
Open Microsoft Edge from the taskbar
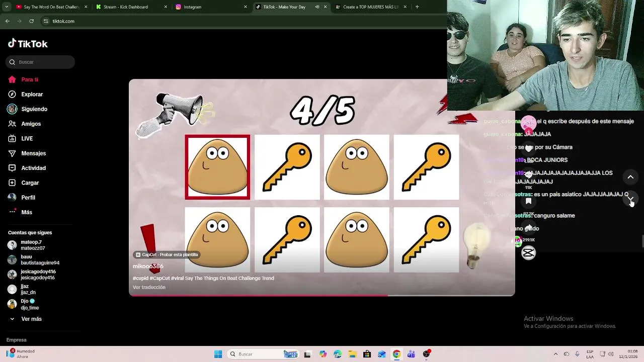click(338, 354)
